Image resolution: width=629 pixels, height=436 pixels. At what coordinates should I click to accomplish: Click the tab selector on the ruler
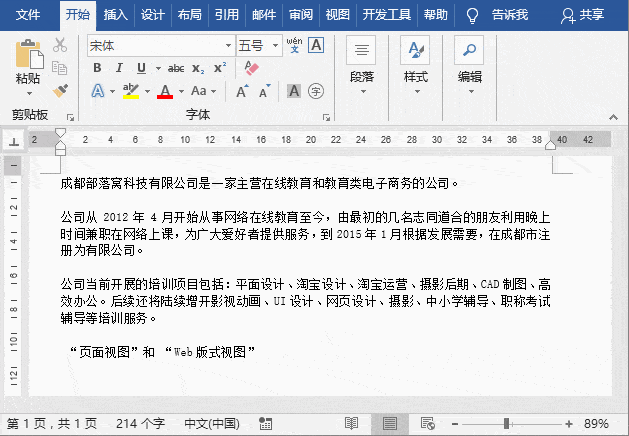(14, 141)
